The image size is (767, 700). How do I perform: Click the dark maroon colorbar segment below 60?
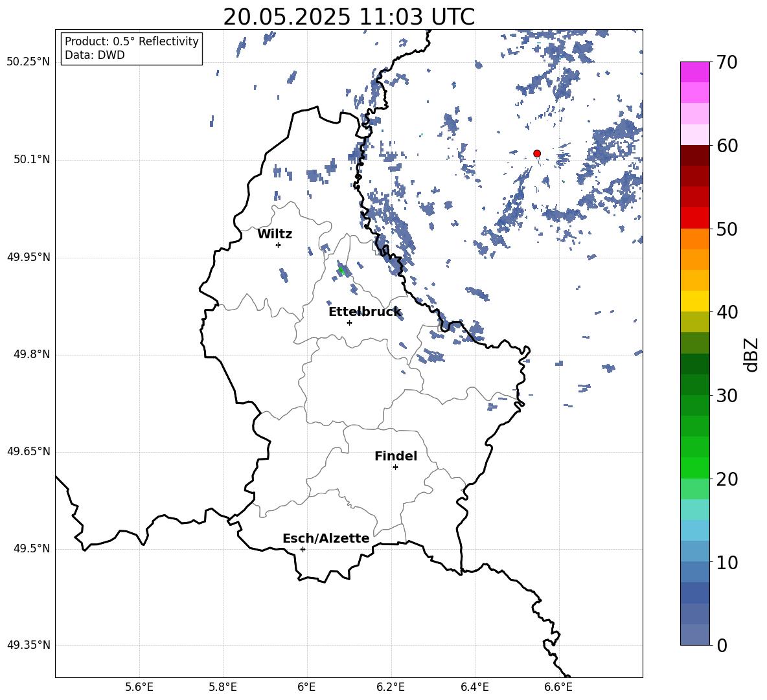(x=694, y=155)
